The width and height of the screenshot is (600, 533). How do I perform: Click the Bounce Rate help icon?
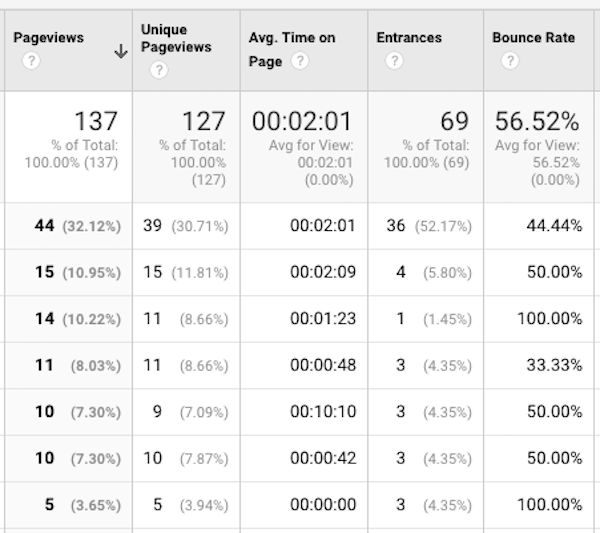coord(510,61)
